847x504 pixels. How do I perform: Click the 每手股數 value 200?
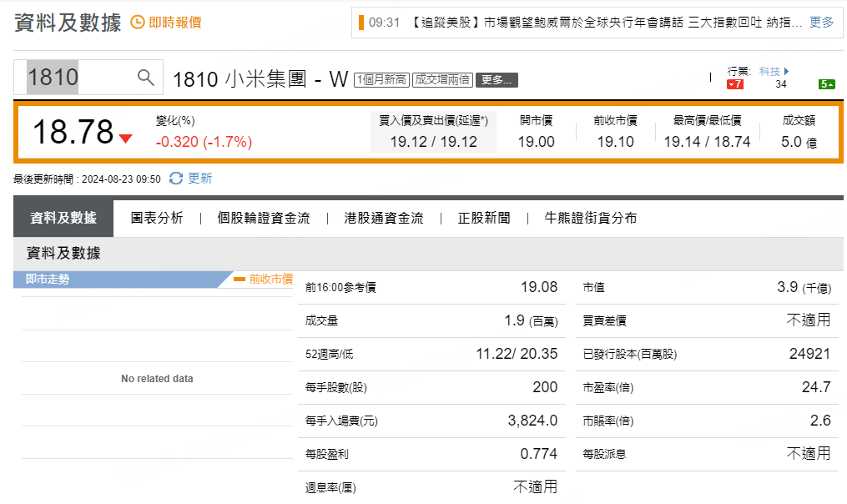[545, 387]
